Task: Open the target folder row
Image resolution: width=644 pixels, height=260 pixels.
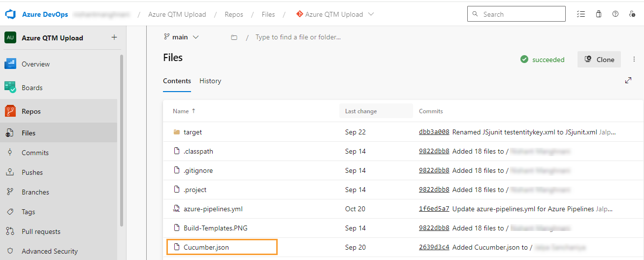Action: [403, 132]
